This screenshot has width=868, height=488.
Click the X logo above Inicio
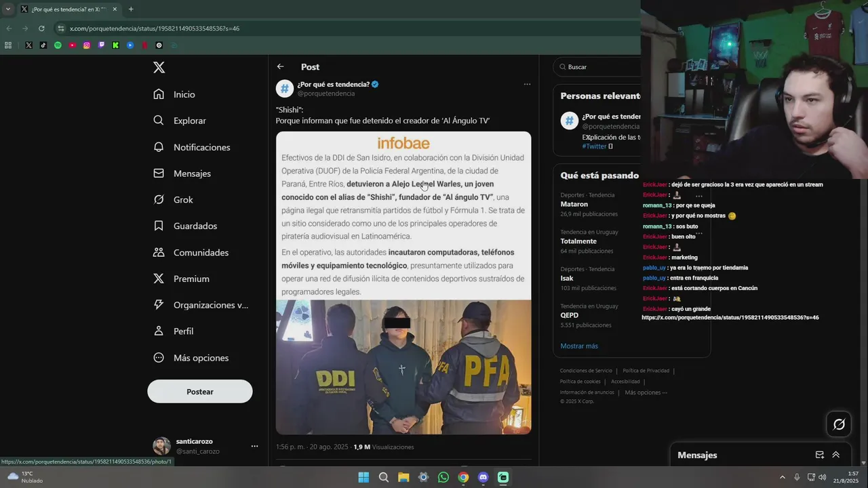[159, 67]
